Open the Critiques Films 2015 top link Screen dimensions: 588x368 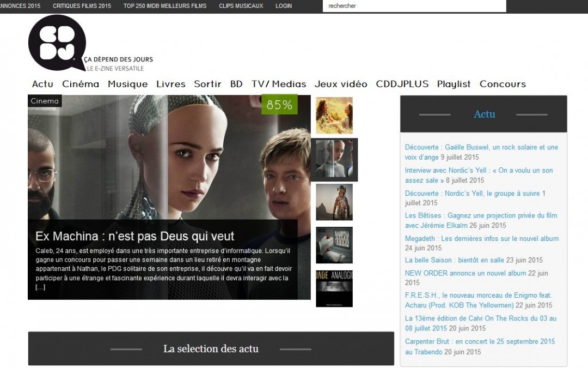(x=82, y=6)
